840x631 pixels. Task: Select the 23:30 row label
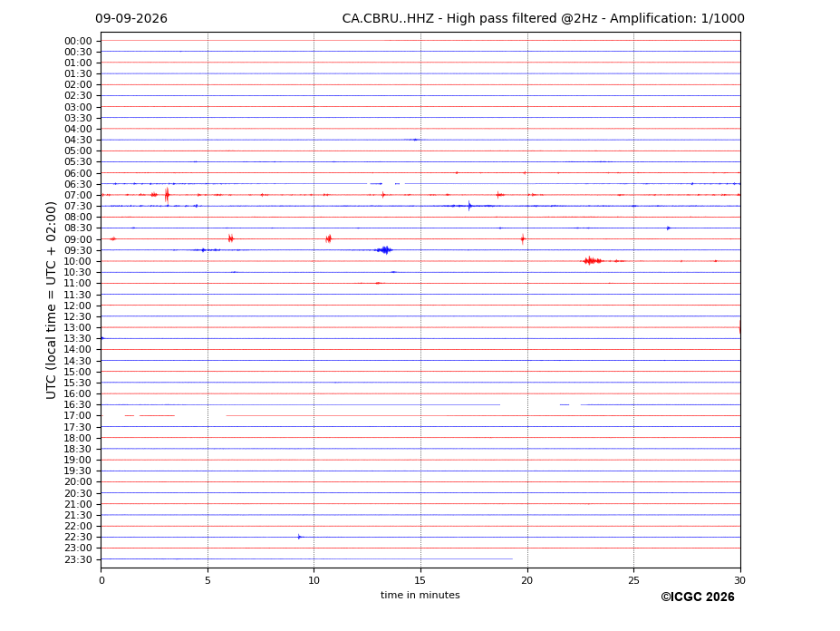point(78,559)
